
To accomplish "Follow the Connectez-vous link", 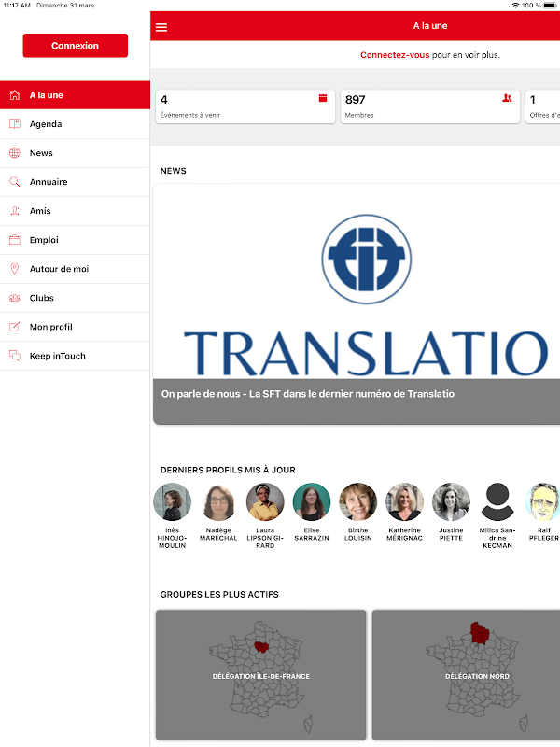I will 395,55.
